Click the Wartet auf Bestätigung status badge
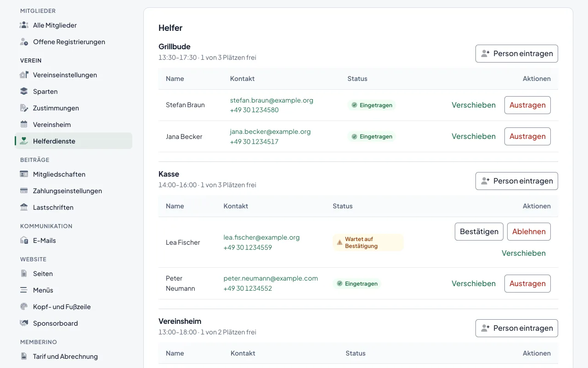The height and width of the screenshot is (368, 588). point(368,242)
